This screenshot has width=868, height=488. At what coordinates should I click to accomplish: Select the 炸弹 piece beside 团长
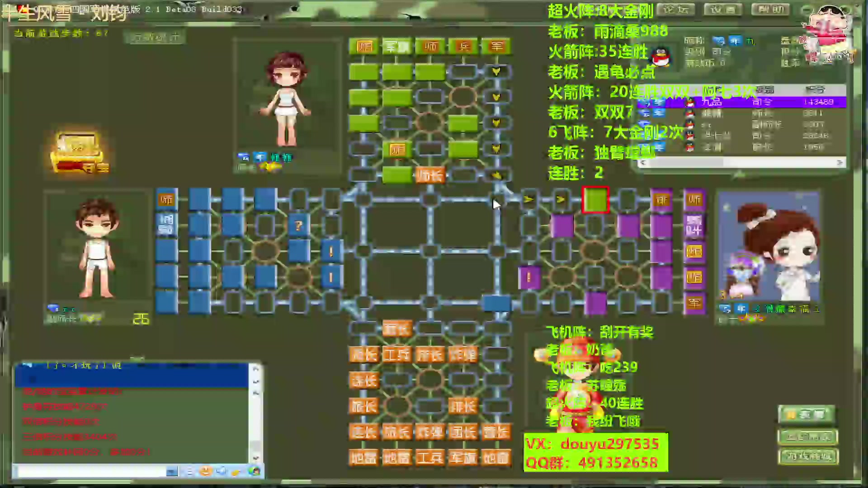click(x=430, y=432)
